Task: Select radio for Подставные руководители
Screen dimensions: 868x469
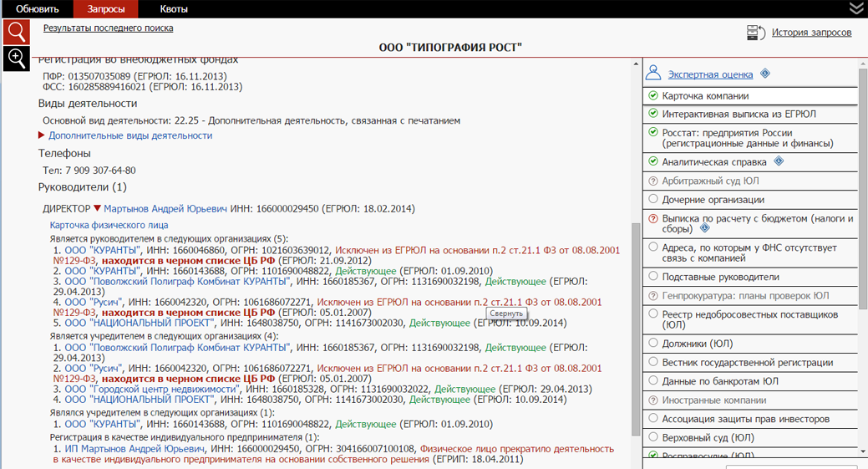Action: [653, 277]
